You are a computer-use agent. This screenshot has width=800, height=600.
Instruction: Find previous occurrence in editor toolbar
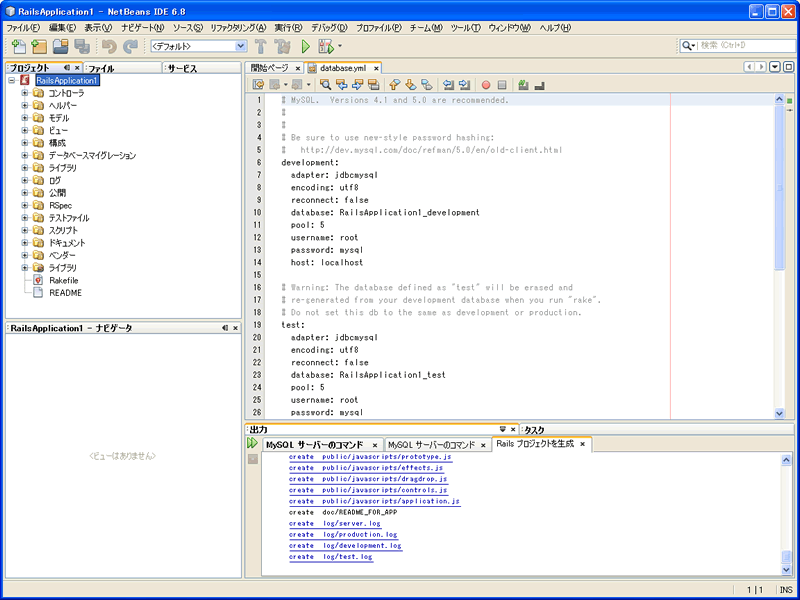341,85
